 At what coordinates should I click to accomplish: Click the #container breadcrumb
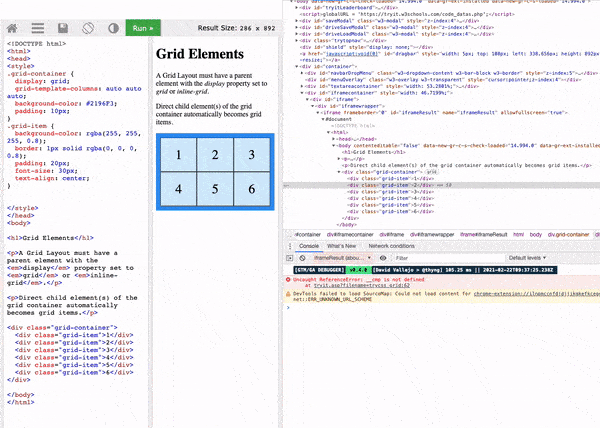(x=307, y=234)
